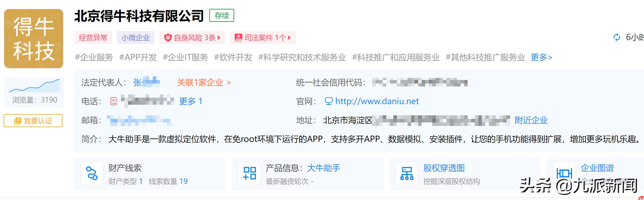Expand 司法案件 1个 details

tap(263, 37)
